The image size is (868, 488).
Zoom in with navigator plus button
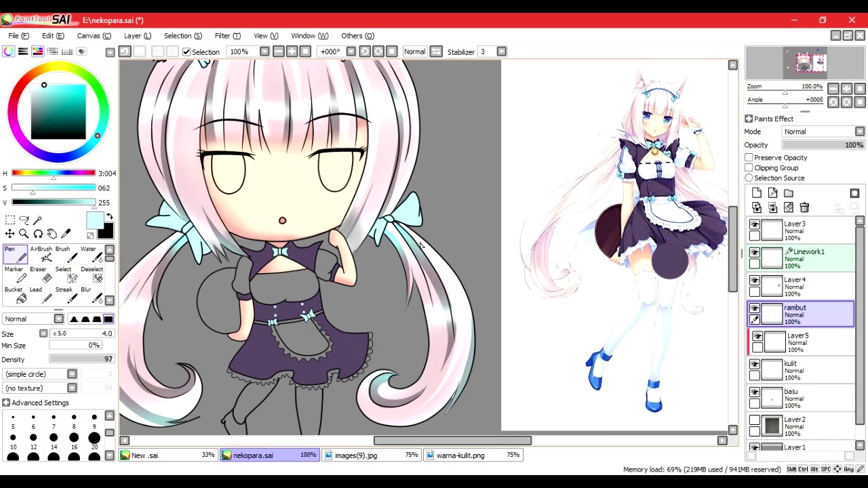point(846,89)
